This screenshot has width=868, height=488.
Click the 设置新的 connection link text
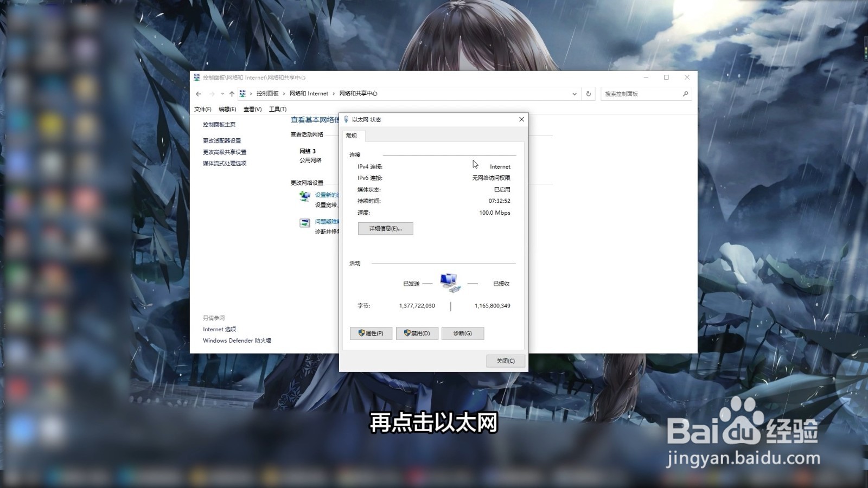point(327,195)
